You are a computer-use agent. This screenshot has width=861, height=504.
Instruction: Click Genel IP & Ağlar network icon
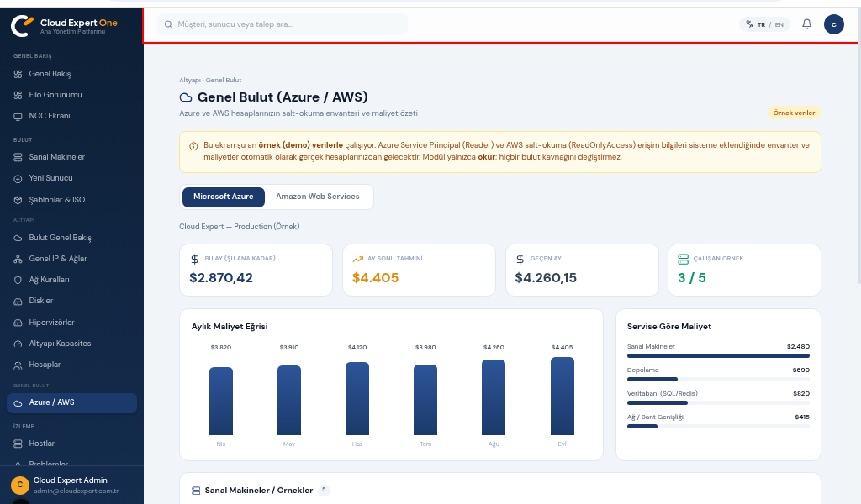click(18, 259)
